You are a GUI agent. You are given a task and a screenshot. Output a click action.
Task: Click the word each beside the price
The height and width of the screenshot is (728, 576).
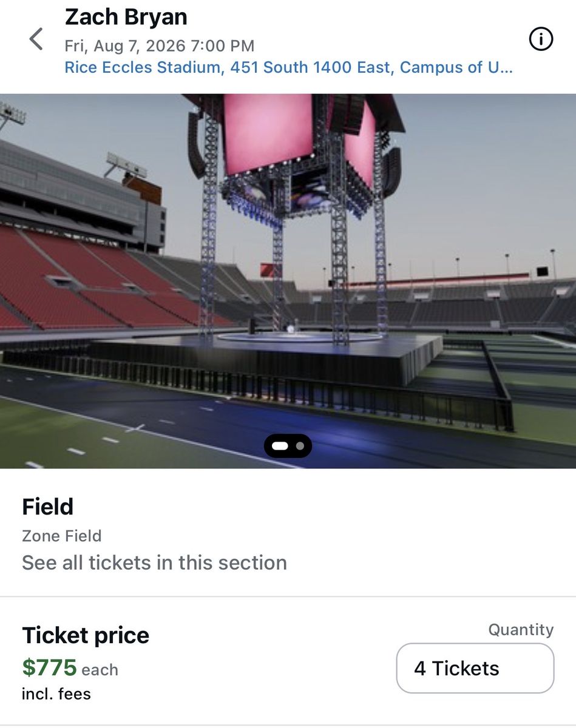tap(100, 670)
